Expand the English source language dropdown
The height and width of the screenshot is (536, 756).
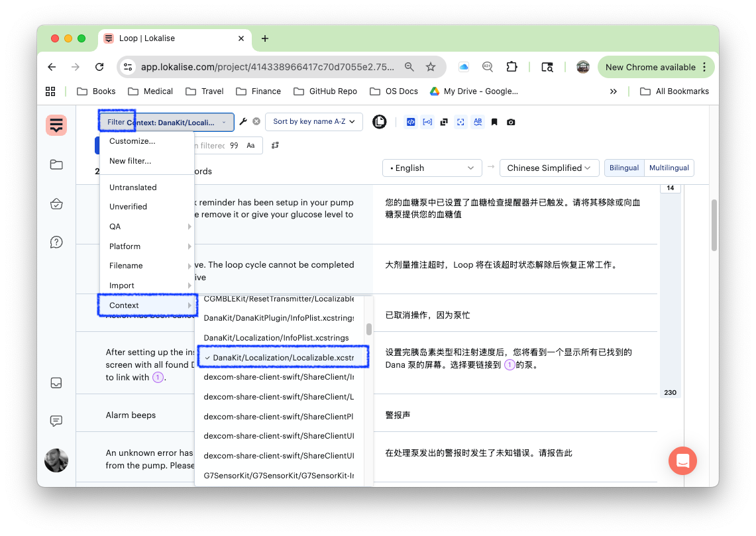[x=432, y=168]
